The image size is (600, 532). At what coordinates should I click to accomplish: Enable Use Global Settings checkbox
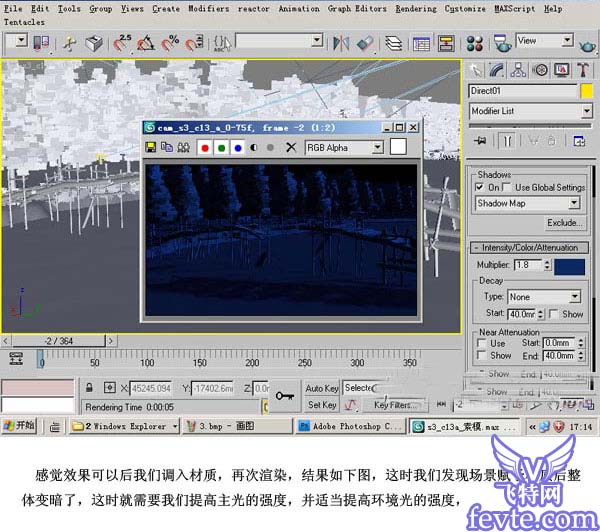(x=508, y=187)
